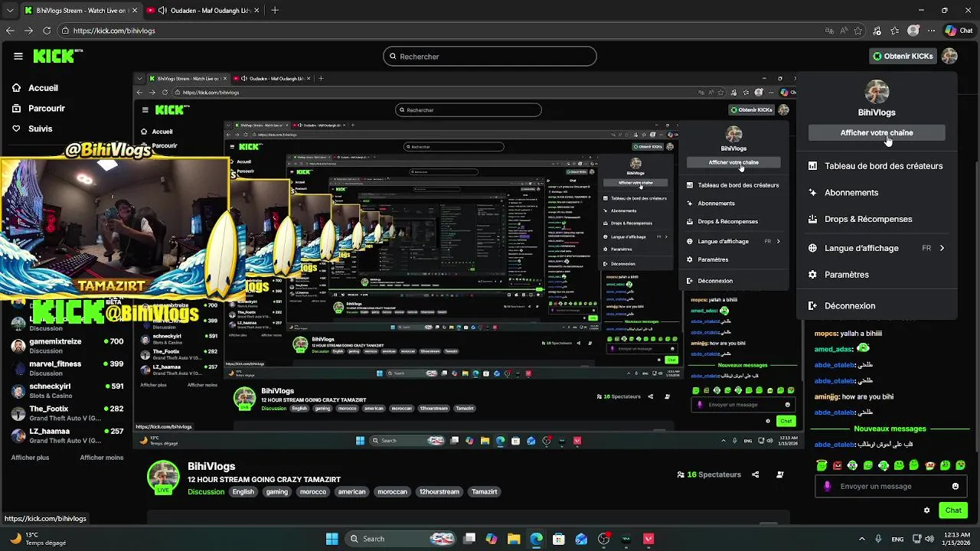
Task: Send message with the green Chat button
Action: 953,510
